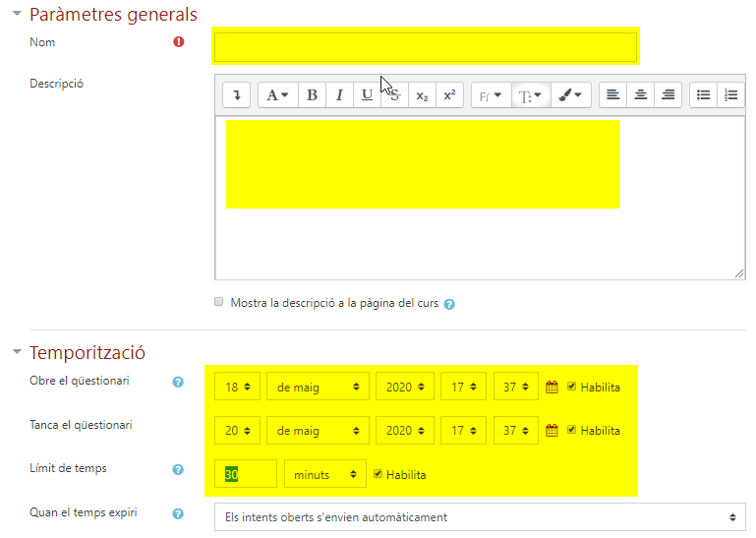Open Quan el temps expiri dropdown
This screenshot has width=756, height=538.
tap(480, 516)
